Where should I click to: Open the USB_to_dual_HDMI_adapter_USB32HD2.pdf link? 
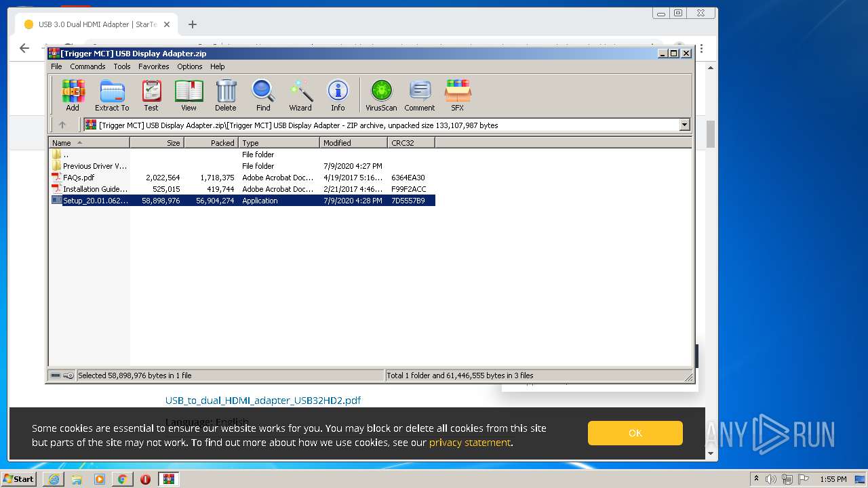[x=263, y=401]
